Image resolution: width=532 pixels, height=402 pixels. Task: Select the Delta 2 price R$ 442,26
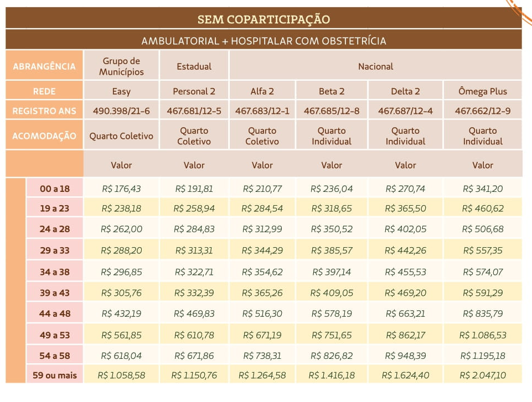point(405,250)
